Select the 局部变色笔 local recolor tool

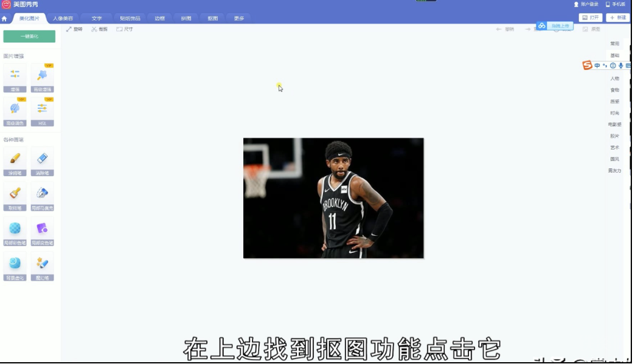click(x=42, y=230)
